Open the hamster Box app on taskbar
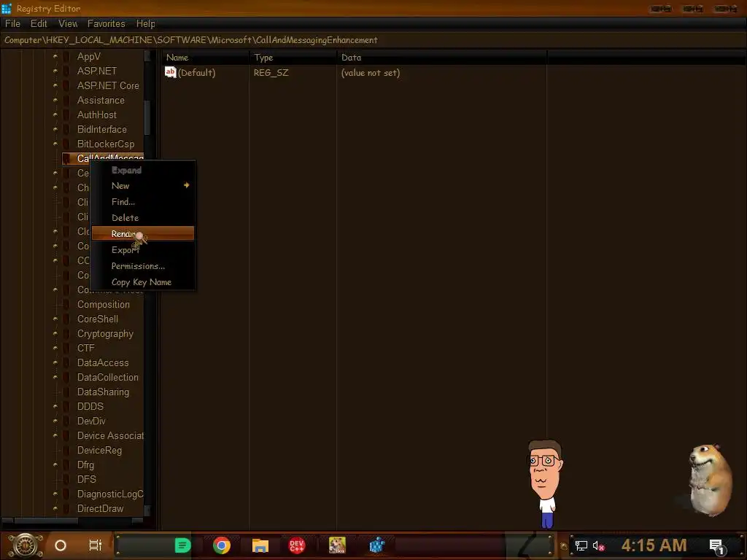This screenshot has width=747, height=560. pos(337,545)
